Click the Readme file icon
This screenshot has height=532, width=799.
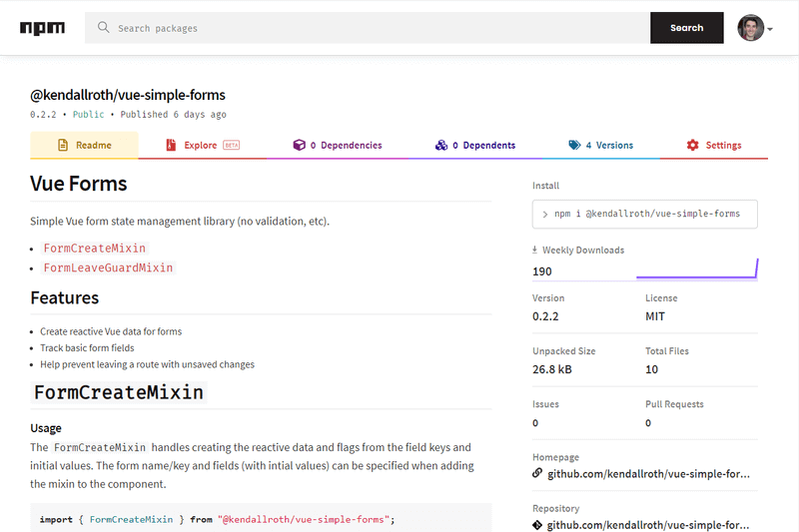(63, 146)
